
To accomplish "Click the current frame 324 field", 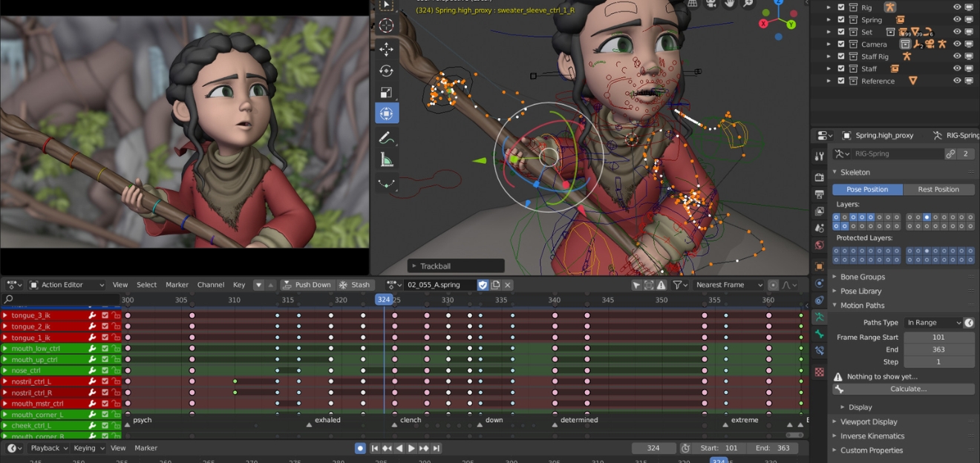I will coord(653,448).
